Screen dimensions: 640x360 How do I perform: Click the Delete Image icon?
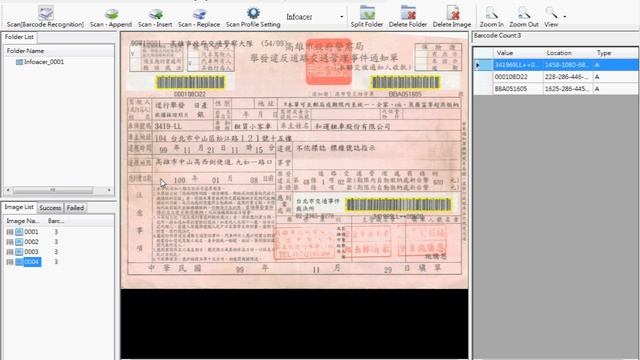[452, 13]
